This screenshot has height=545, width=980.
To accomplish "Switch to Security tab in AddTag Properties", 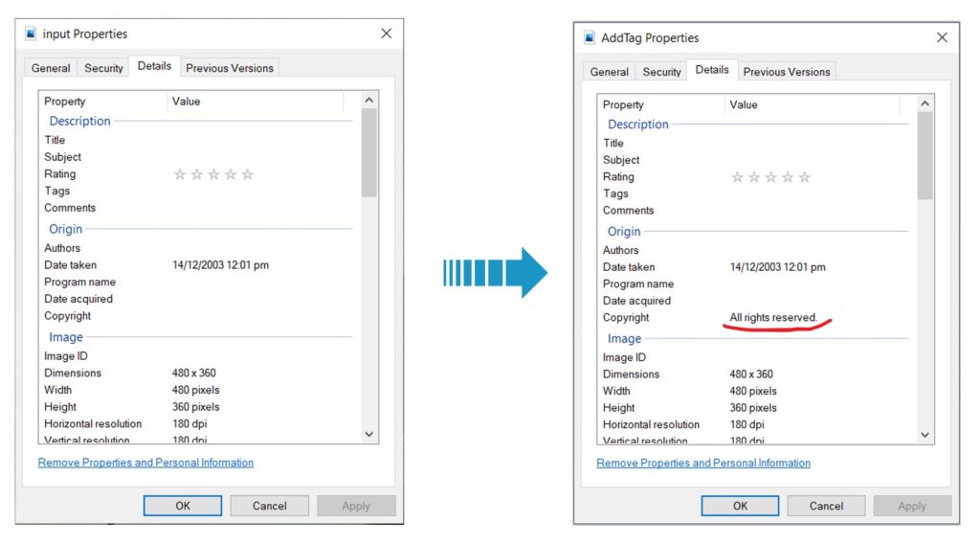I will point(661,72).
